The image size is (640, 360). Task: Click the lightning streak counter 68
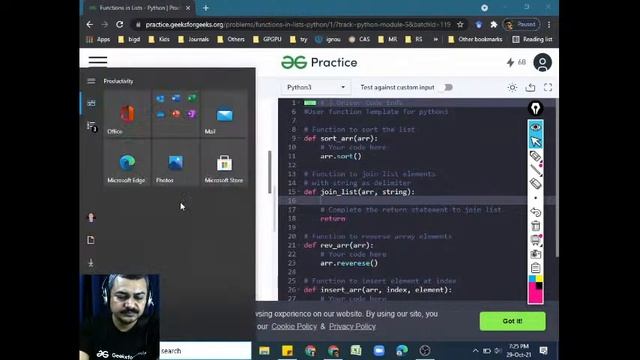click(516, 62)
